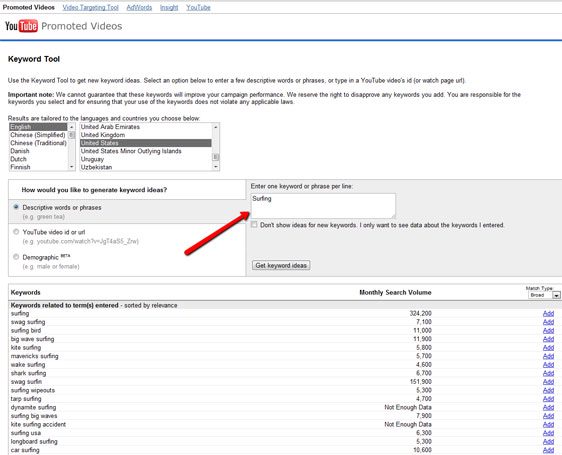This screenshot has width=562, height=455.
Task: Add the 'big wave surfing' keyword
Action: [x=548, y=339]
